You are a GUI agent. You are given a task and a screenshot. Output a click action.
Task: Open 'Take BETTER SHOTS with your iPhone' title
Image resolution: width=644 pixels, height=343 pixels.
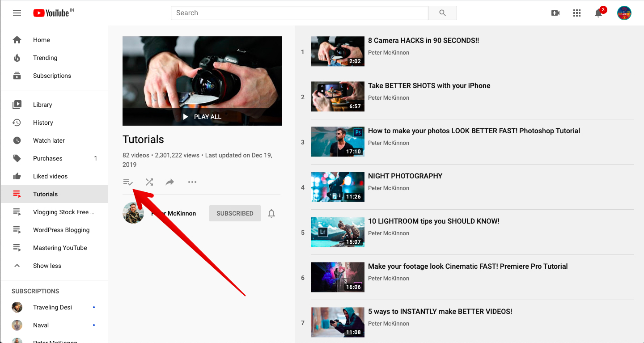click(x=429, y=85)
